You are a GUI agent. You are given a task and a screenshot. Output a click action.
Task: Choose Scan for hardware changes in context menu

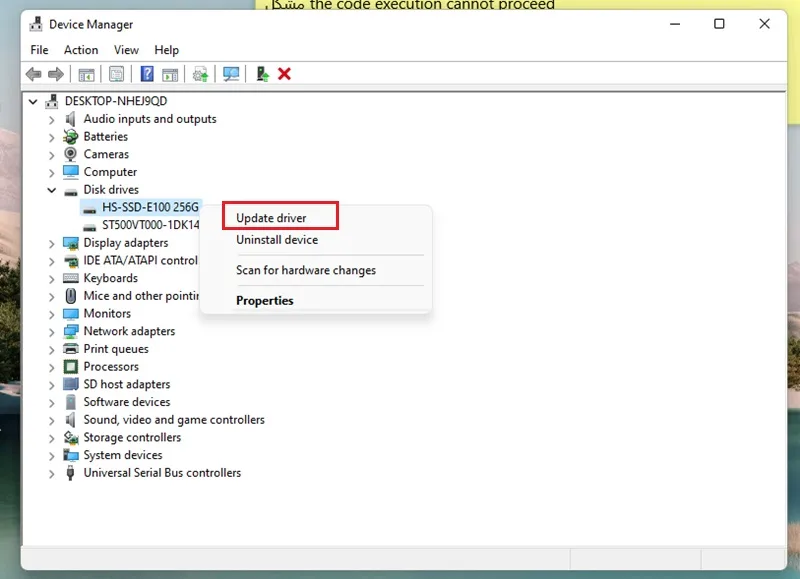(x=306, y=270)
